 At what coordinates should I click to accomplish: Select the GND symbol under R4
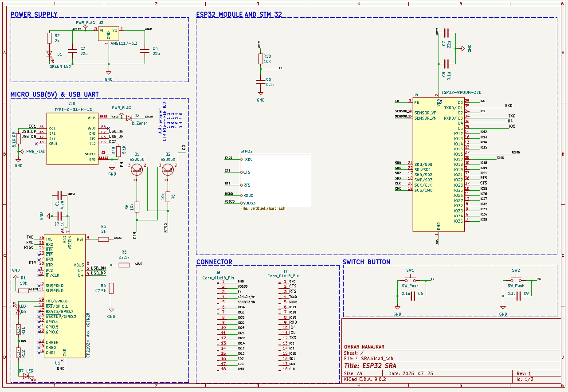point(111,312)
